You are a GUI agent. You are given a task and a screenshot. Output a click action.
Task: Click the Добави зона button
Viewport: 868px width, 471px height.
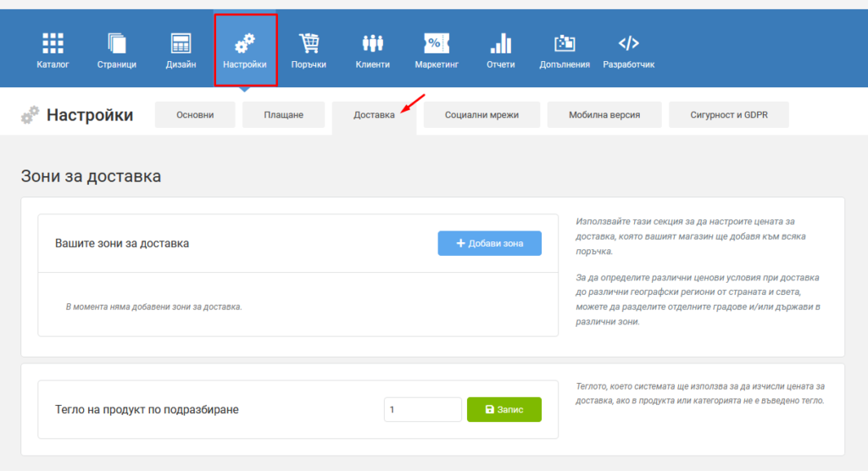(489, 243)
